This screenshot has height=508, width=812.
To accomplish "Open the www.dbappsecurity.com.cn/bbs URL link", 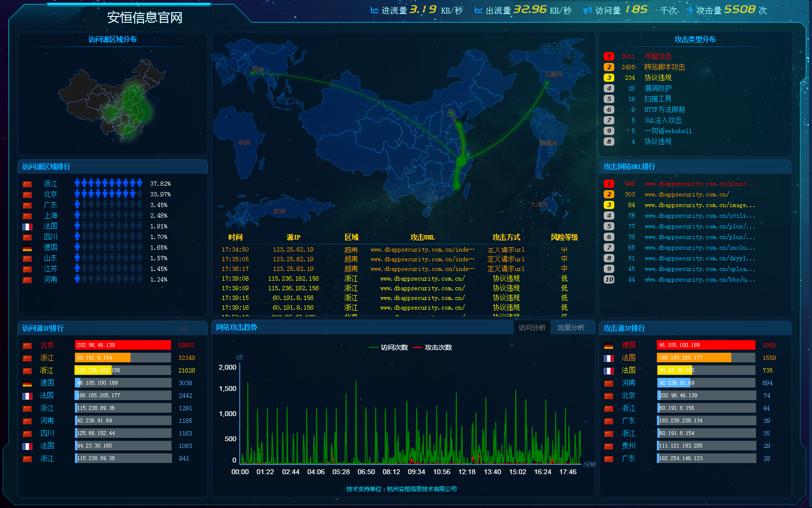I will point(699,280).
